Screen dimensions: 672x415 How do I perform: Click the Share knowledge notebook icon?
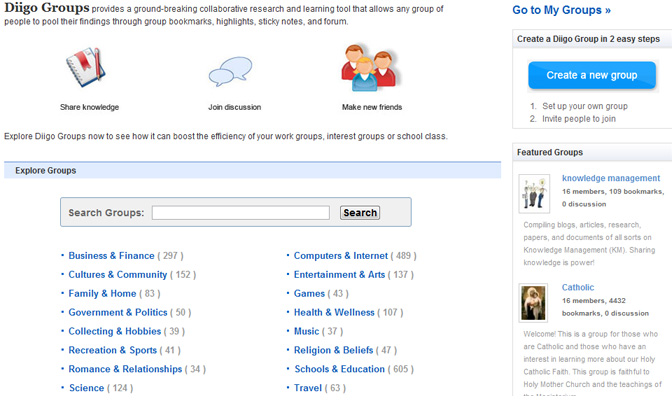(85, 67)
